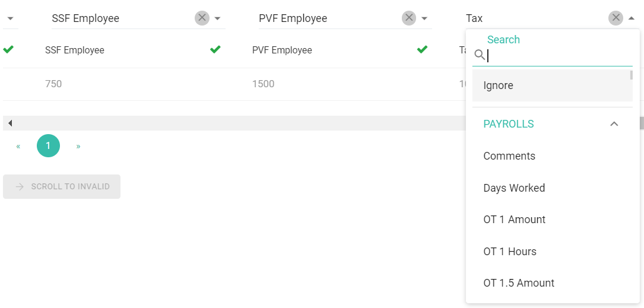Go to previous page with « arrow
Viewport: 644px width, 308px height.
click(18, 146)
